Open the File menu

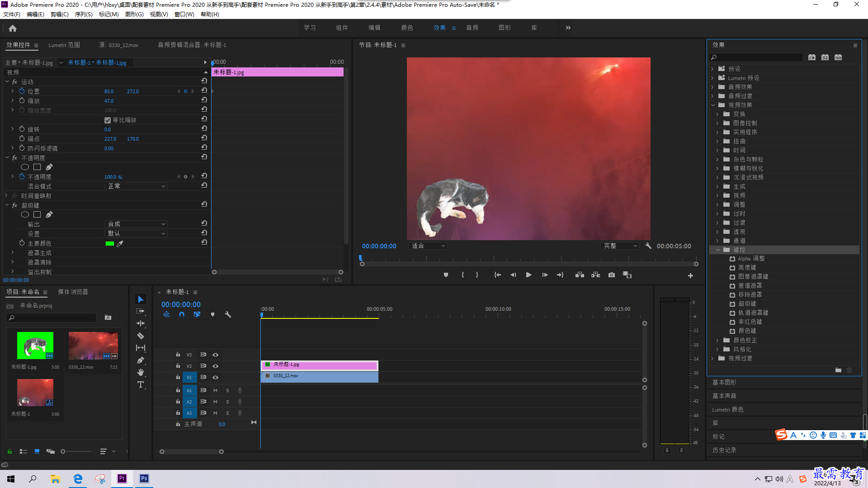tap(11, 14)
